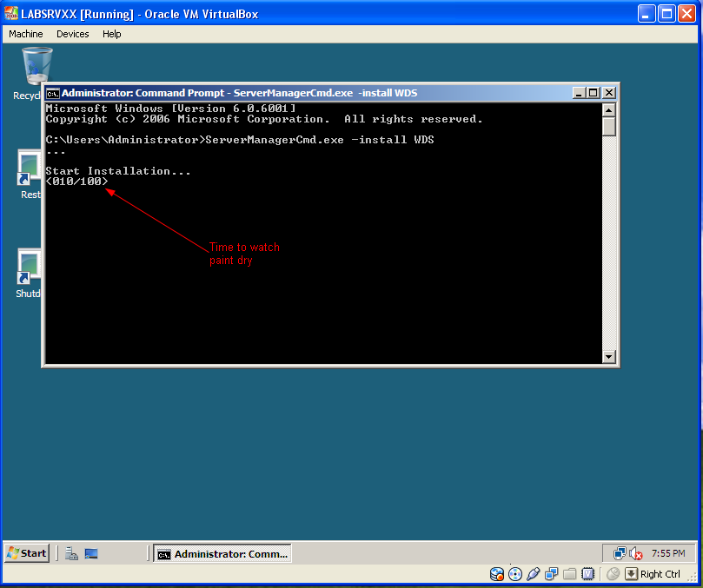
Task: Click the VirtualBox hard disk activity icon
Action: pos(497,574)
